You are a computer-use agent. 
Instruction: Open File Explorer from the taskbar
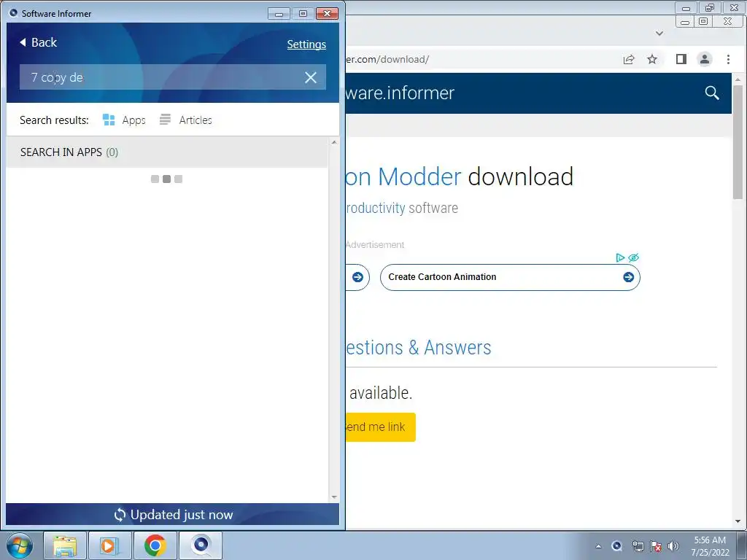coord(65,545)
